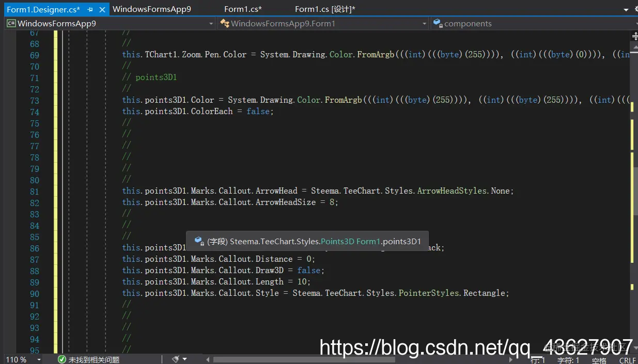638x364 pixels.
Task: Pin the Form1.Designer.cs tab
Action: click(90, 9)
